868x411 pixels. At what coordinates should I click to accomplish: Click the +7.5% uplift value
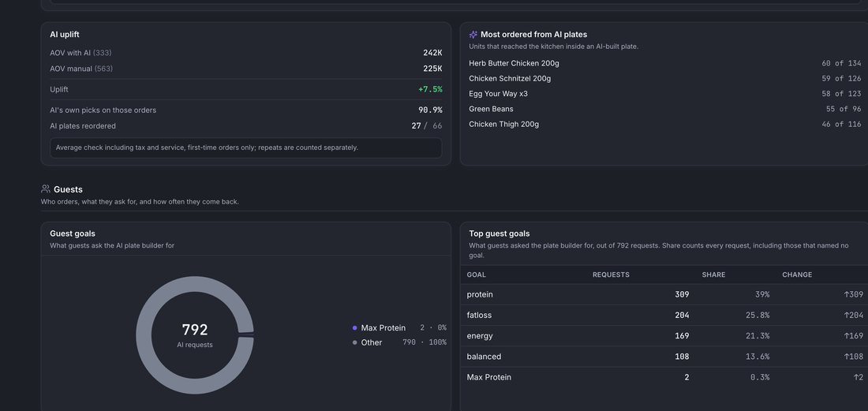(x=430, y=90)
